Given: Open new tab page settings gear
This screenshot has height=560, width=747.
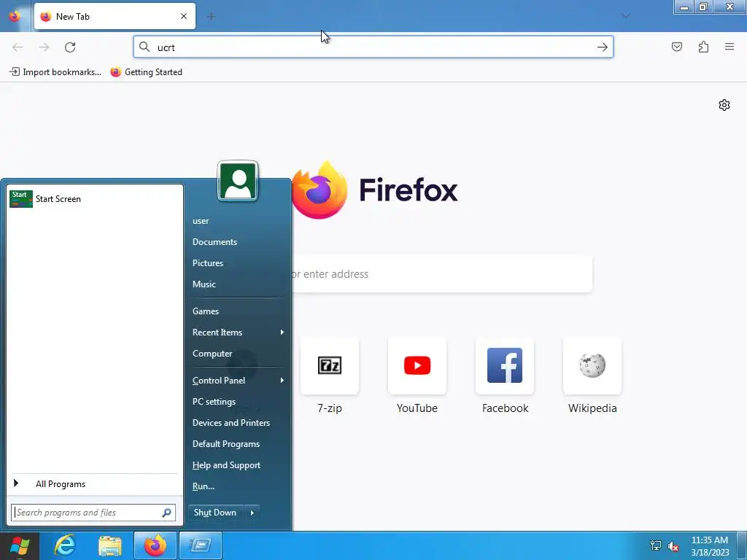Looking at the screenshot, I should pyautogui.click(x=724, y=105).
